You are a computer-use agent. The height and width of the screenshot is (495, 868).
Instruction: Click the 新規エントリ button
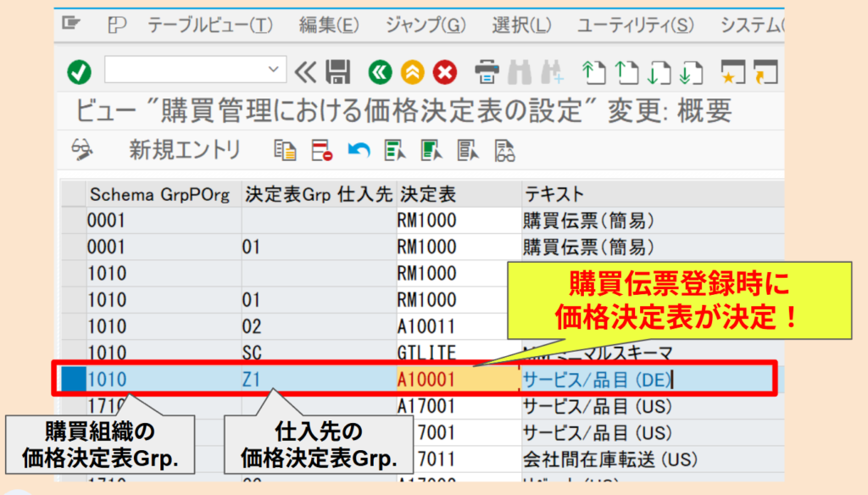click(185, 150)
